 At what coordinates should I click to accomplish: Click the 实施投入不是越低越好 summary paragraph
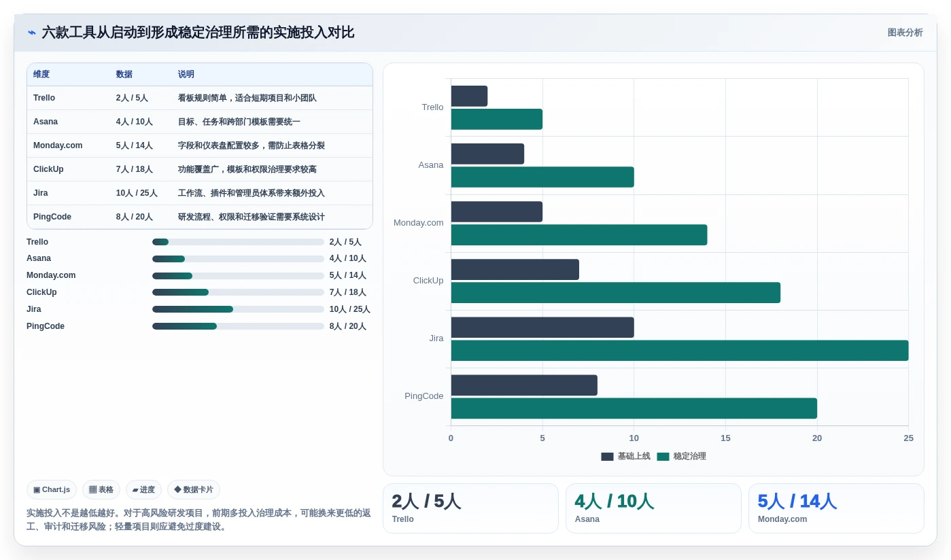[x=198, y=520]
